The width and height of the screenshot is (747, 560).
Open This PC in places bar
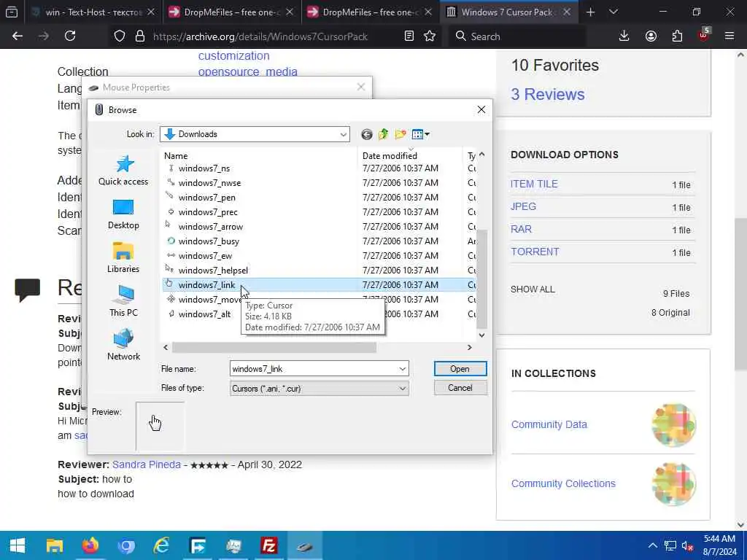(x=123, y=302)
